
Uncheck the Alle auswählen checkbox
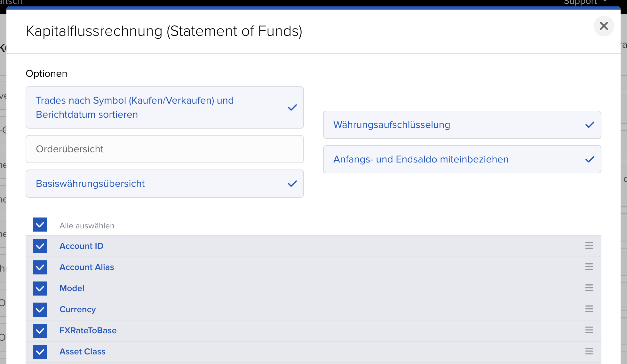click(x=40, y=225)
